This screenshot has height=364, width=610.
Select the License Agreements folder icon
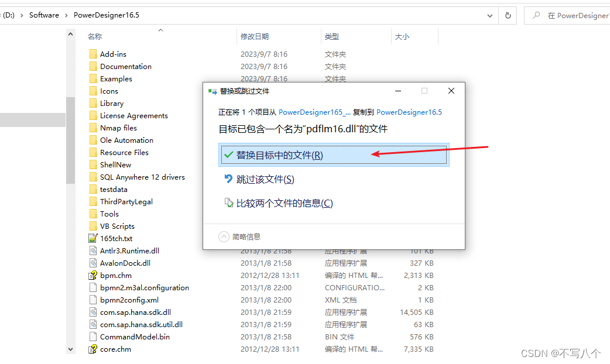tap(93, 115)
